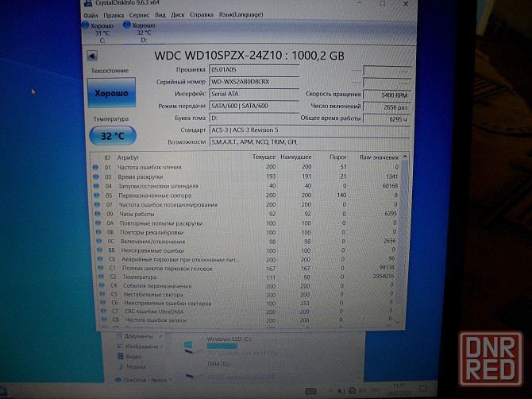The width and height of the screenshot is (532, 399).
Task: Click the Наихудшее column header
Action: (x=296, y=157)
